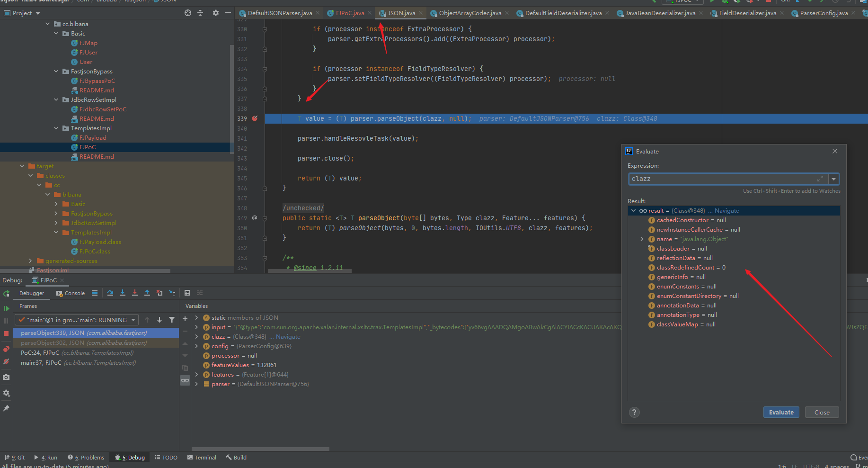Pause program icon in debug sidebar
Viewport: 868px width, 468px height.
[6, 321]
